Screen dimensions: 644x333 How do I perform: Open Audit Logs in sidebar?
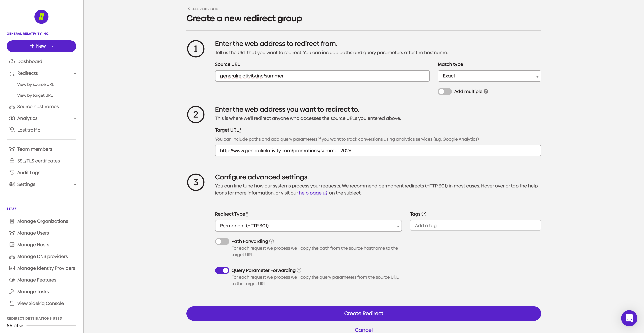[x=29, y=172]
